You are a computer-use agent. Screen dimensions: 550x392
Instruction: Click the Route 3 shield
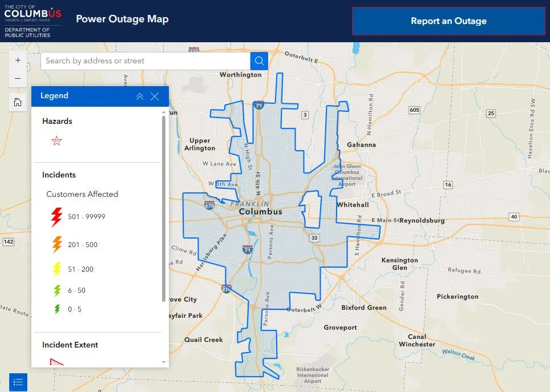[305, 115]
